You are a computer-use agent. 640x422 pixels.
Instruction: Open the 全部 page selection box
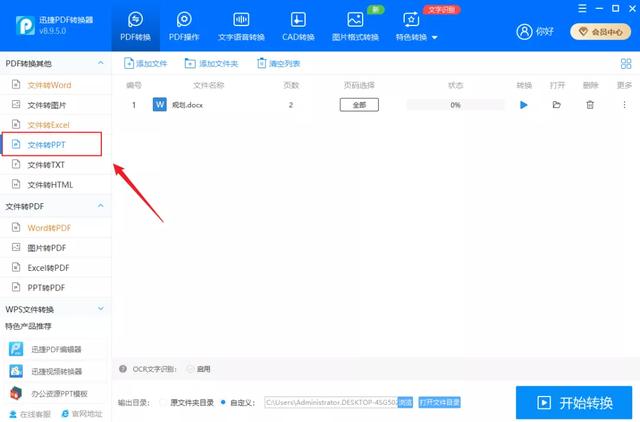tap(359, 105)
